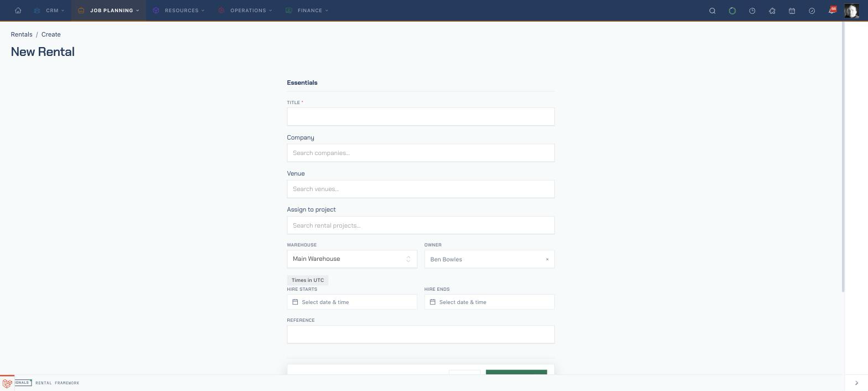Click the Rental Framework debug bar label
This screenshot has height=391, width=868.
click(58, 383)
